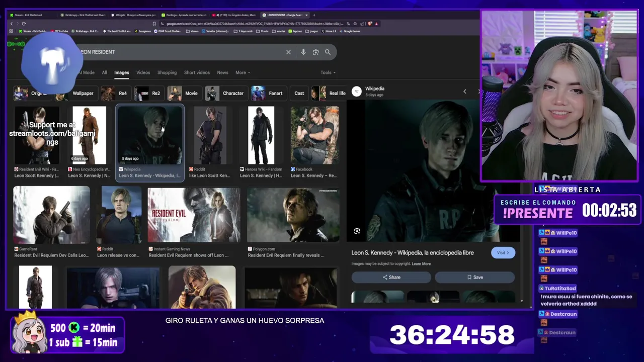The image size is (644, 362).
Task: Start voice search with the microphone icon
Action: (303, 52)
